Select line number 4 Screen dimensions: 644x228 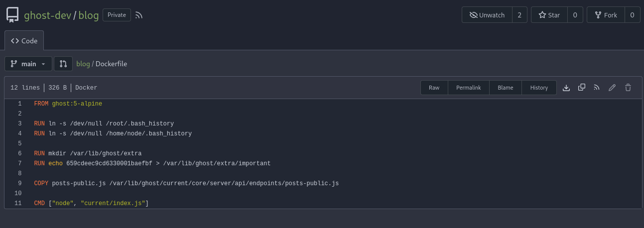(x=20, y=133)
